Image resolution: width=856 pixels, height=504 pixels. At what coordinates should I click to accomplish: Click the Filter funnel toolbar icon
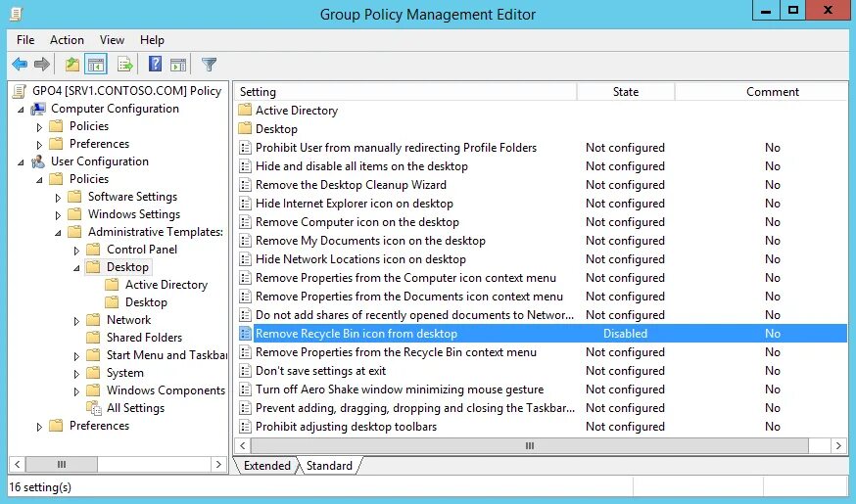[209, 65]
